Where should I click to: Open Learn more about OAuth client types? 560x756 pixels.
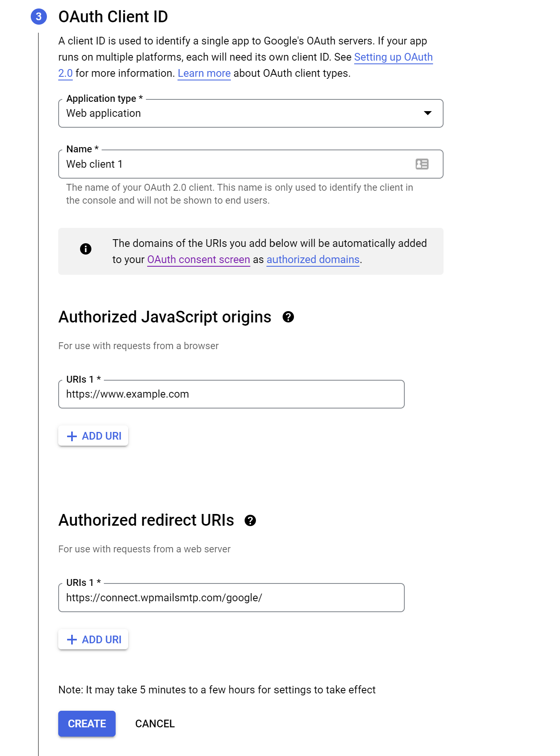click(204, 73)
